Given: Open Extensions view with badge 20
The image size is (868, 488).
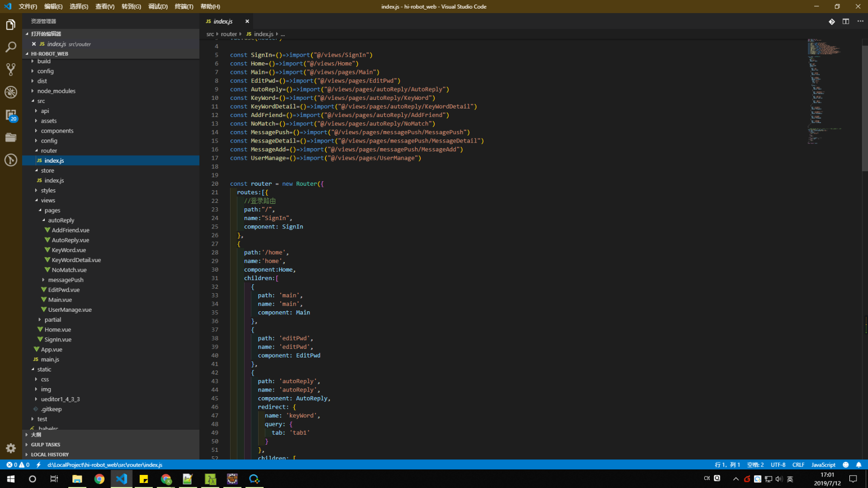Looking at the screenshot, I should (11, 115).
